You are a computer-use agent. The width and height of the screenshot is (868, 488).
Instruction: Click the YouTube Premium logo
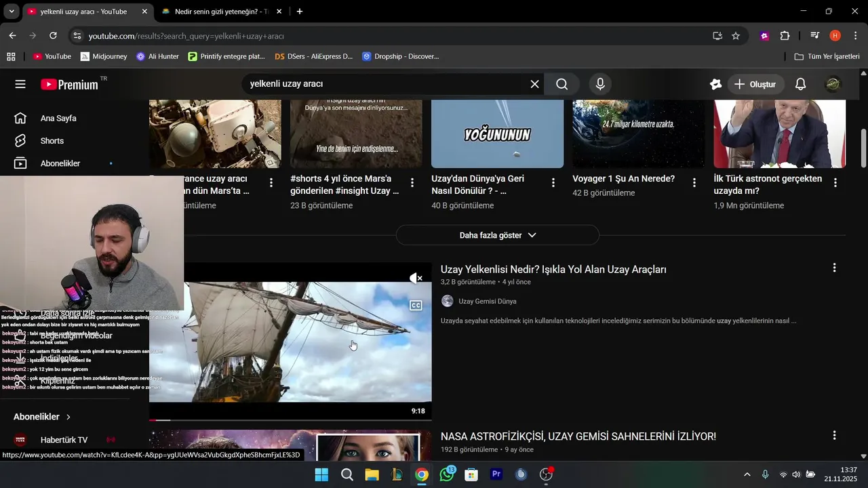pyautogui.click(x=69, y=85)
